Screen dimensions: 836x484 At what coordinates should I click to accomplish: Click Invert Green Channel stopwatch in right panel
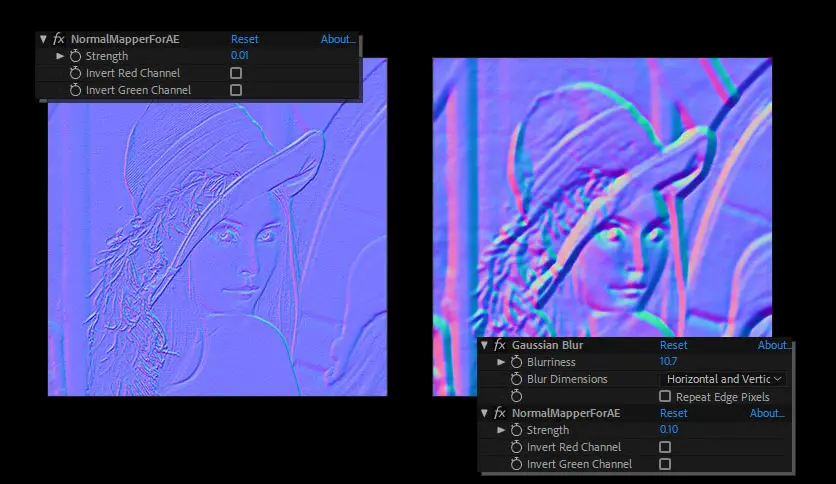(x=516, y=464)
